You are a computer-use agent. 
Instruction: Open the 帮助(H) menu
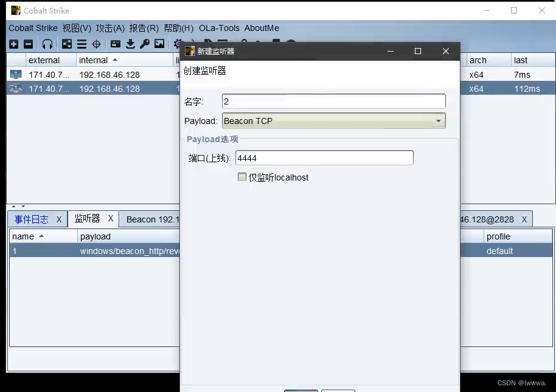pos(179,28)
